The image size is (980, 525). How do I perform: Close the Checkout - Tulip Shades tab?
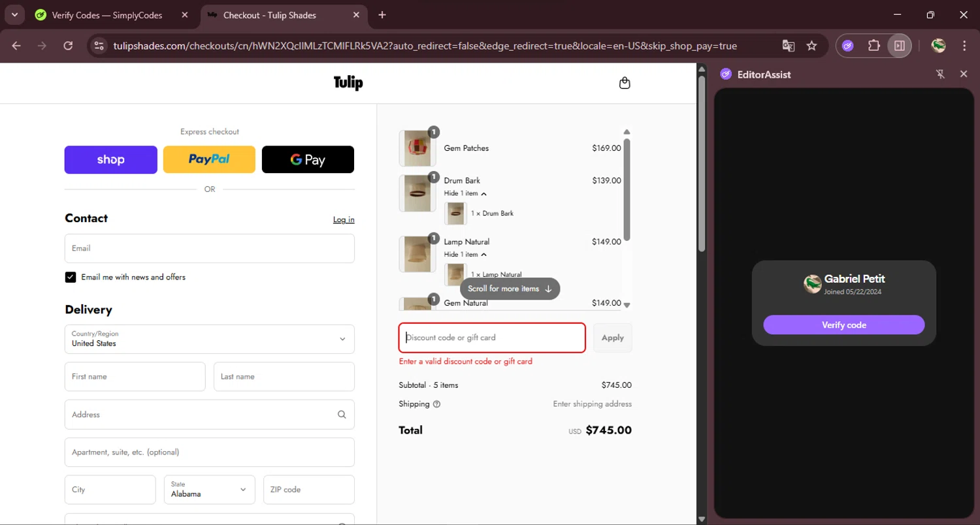pos(356,15)
